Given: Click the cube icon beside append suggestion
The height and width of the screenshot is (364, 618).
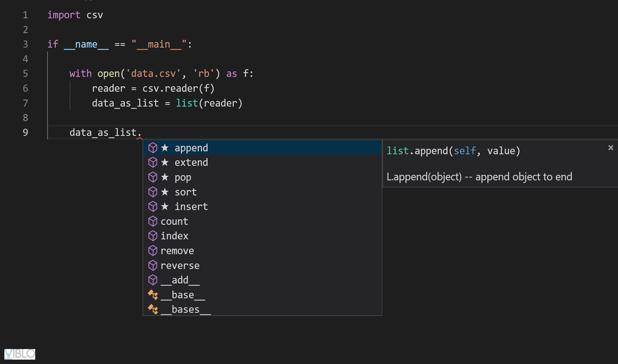Looking at the screenshot, I should pyautogui.click(x=153, y=148).
